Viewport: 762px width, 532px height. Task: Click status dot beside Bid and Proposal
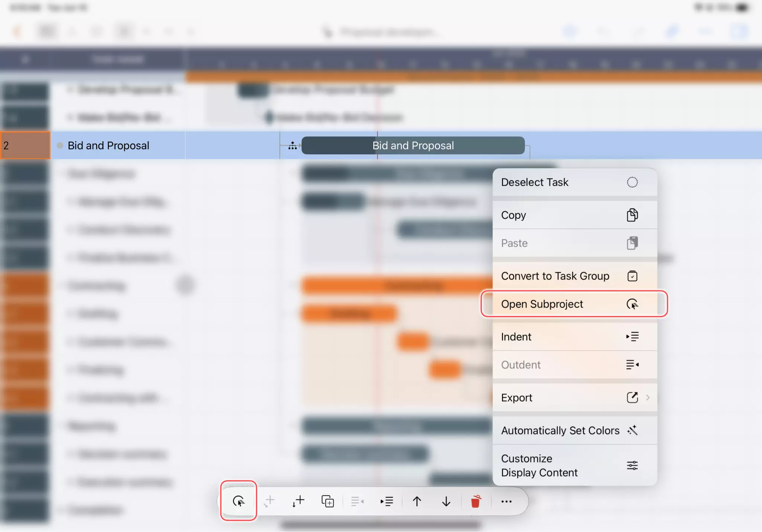point(60,145)
